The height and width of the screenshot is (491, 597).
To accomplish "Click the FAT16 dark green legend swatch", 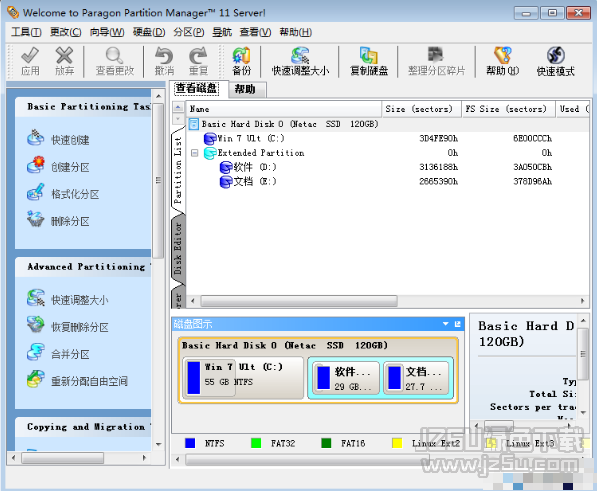I will pos(326,443).
